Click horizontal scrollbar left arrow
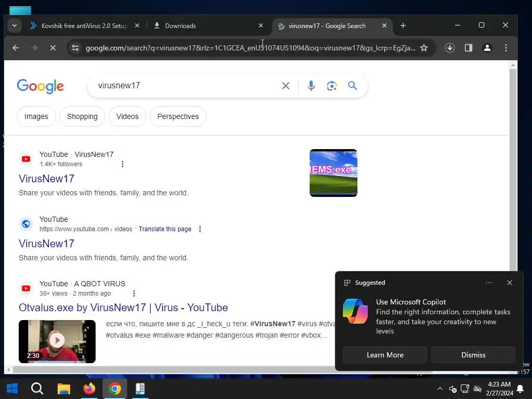 coord(8,369)
